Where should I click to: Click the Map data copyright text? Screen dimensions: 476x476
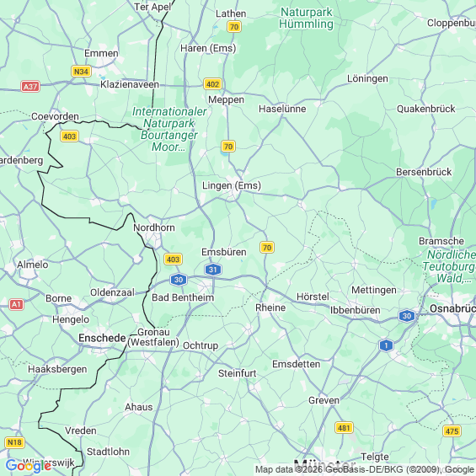click(365, 469)
